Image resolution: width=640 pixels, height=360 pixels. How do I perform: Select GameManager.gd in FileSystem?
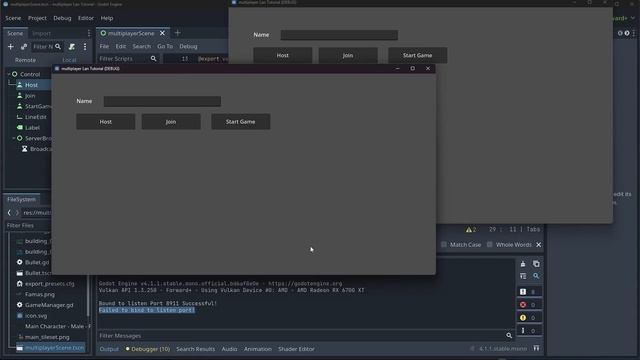coord(49,305)
